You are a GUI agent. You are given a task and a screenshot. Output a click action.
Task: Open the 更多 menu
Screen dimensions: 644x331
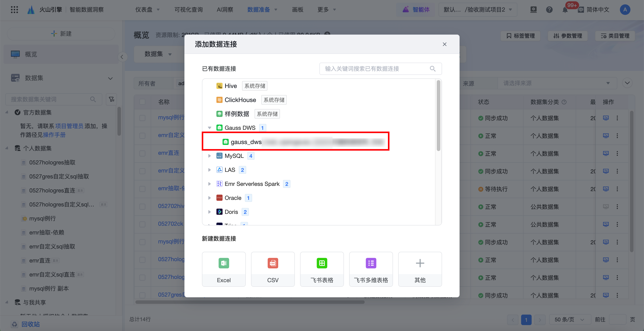click(x=327, y=9)
